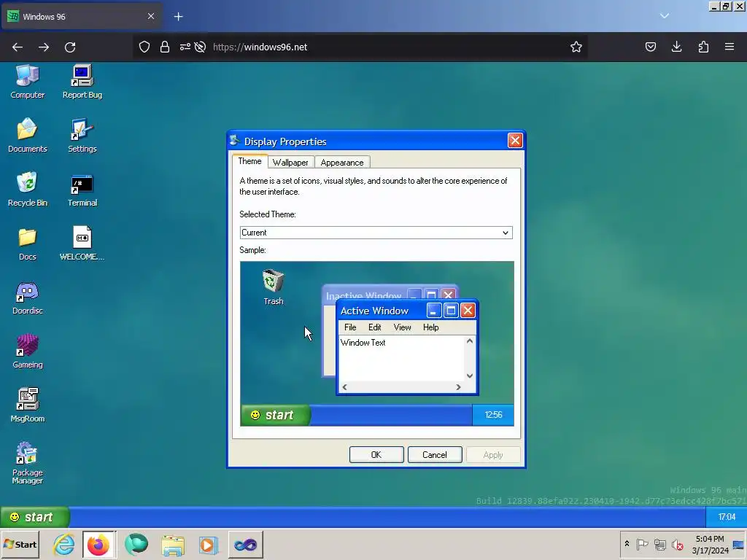Click the sample preview start button
The height and width of the screenshot is (560, 747).
(x=275, y=415)
